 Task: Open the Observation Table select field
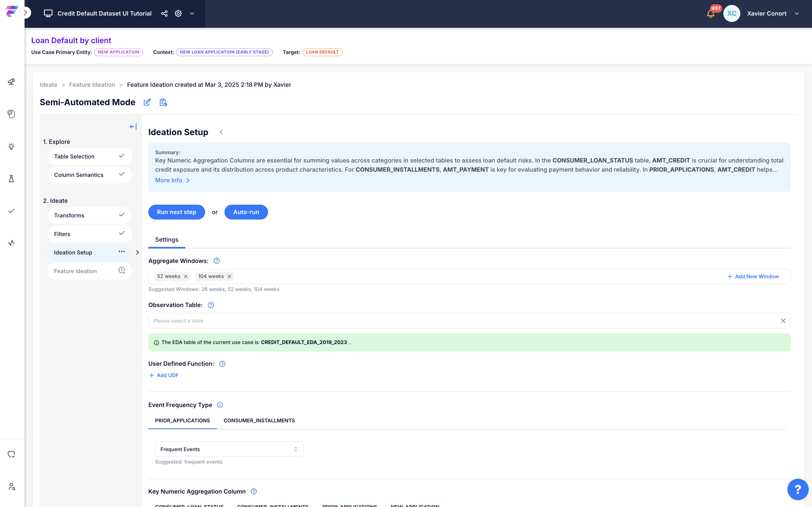tap(469, 320)
